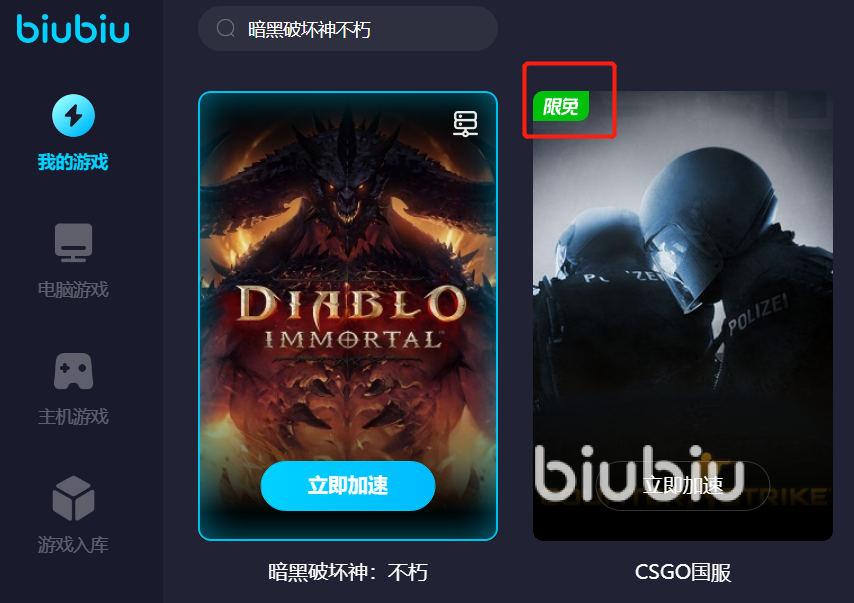Screen dimensions: 854x603
Task: Click the biubiu logo
Action: pos(73,29)
